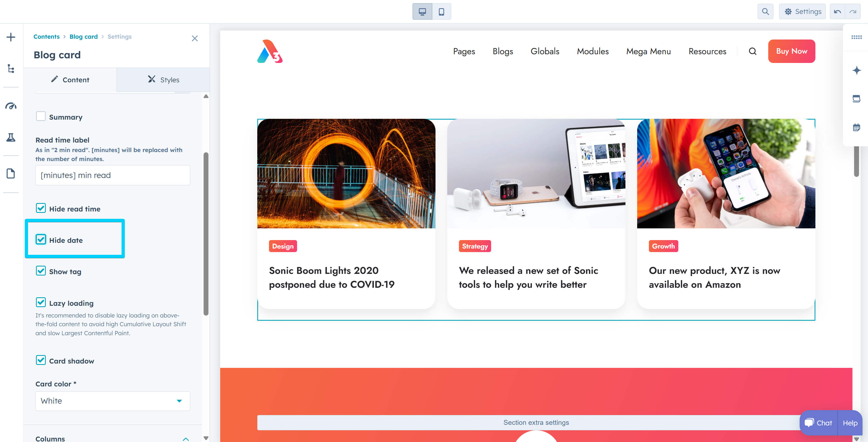This screenshot has width=868, height=442.
Task: Click the settings panel scrollbar thumb
Action: coord(206,234)
